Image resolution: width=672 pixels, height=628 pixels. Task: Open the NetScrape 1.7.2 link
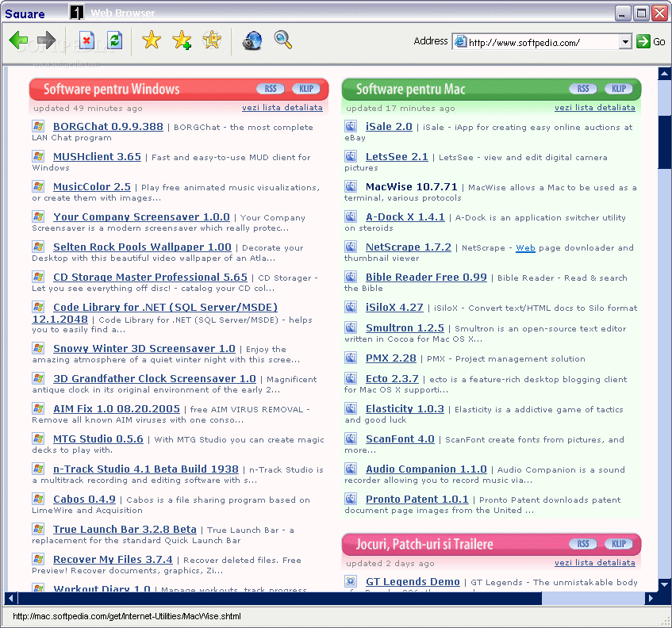point(409,247)
